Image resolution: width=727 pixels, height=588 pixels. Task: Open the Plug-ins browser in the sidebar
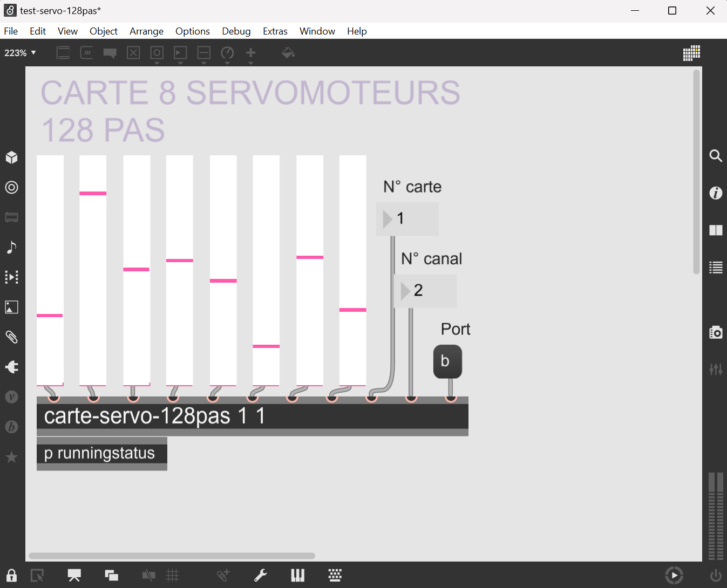point(11,367)
